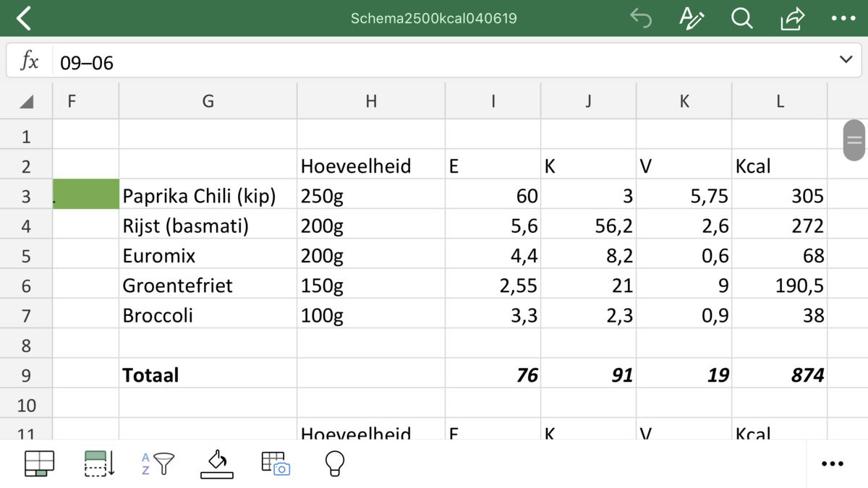Tap the select-all corner triangle

point(26,101)
